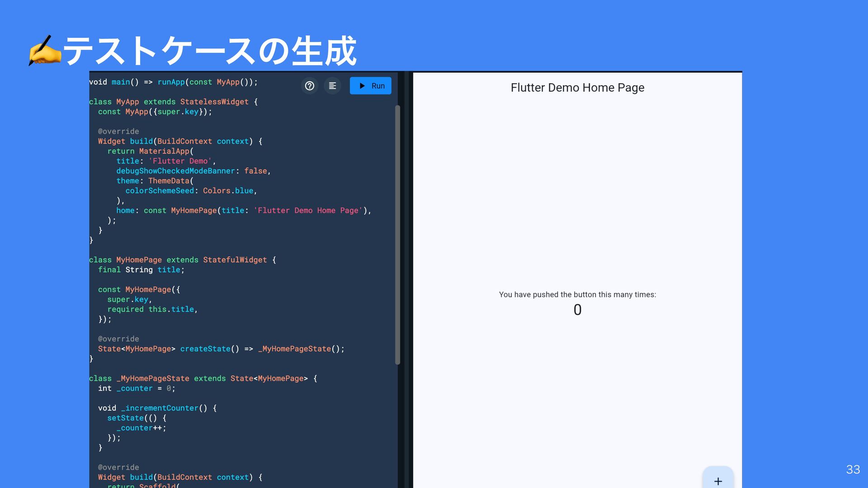Viewport: 868px width, 488px height.
Task: Click 'colorSchemeSeed: Colors.blue' line
Action: [191, 191]
